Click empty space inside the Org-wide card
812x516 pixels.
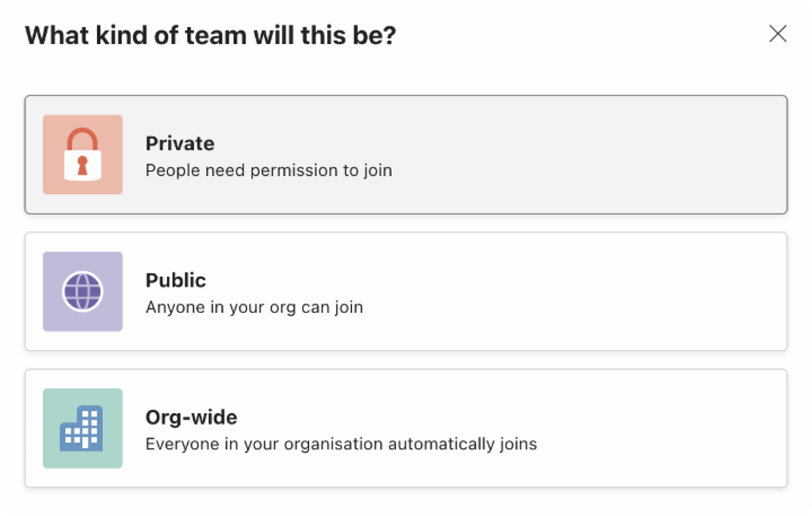[x=658, y=428]
